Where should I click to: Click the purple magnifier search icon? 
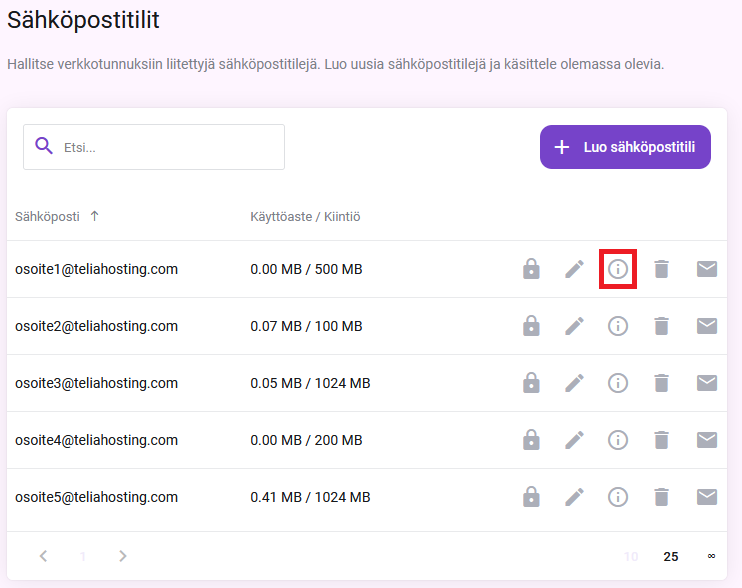tap(44, 146)
